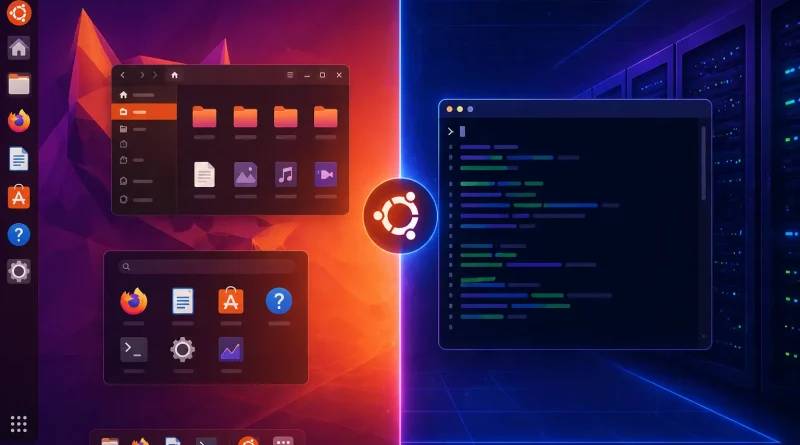Screen dimensions: 800x445
Task: Click the yellow dot in terminal title bar
Action: point(460,109)
